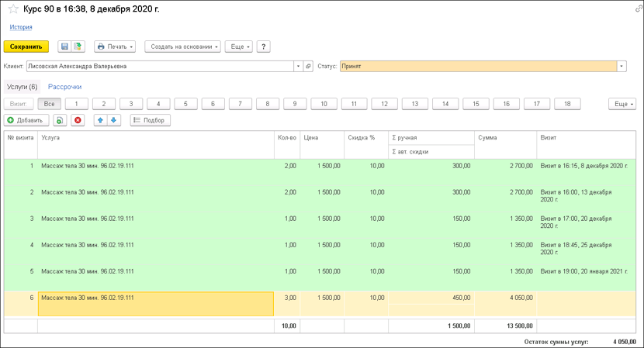
Task: Click the Статус field showing Принят
Action: pos(478,66)
